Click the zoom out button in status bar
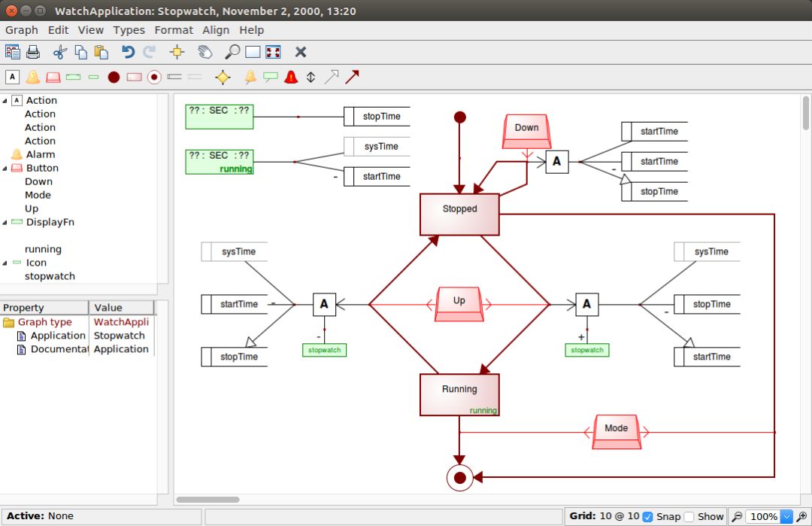812x526 pixels. click(737, 517)
